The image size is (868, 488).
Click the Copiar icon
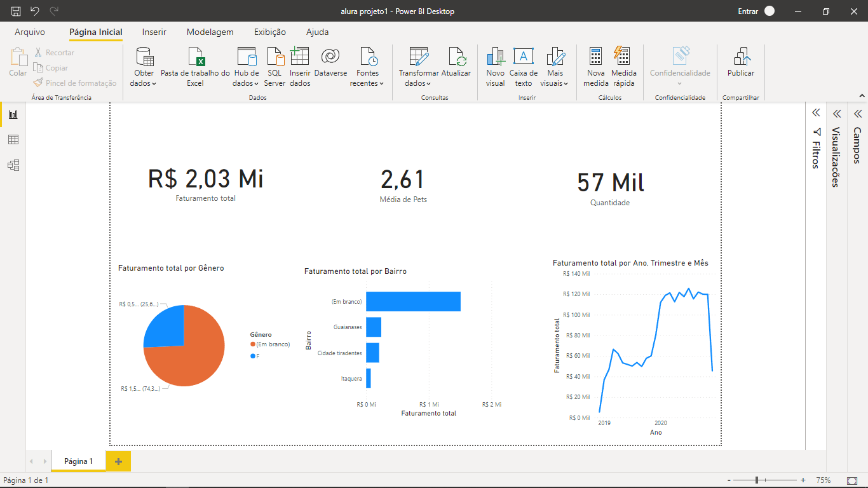pyautogui.click(x=38, y=68)
